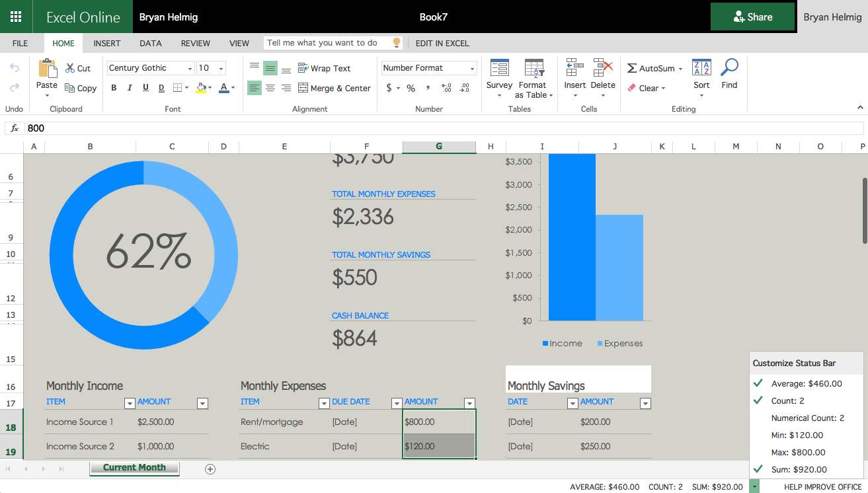Uncheck Average in Customize Status Bar
This screenshot has height=493, width=868.
807,383
